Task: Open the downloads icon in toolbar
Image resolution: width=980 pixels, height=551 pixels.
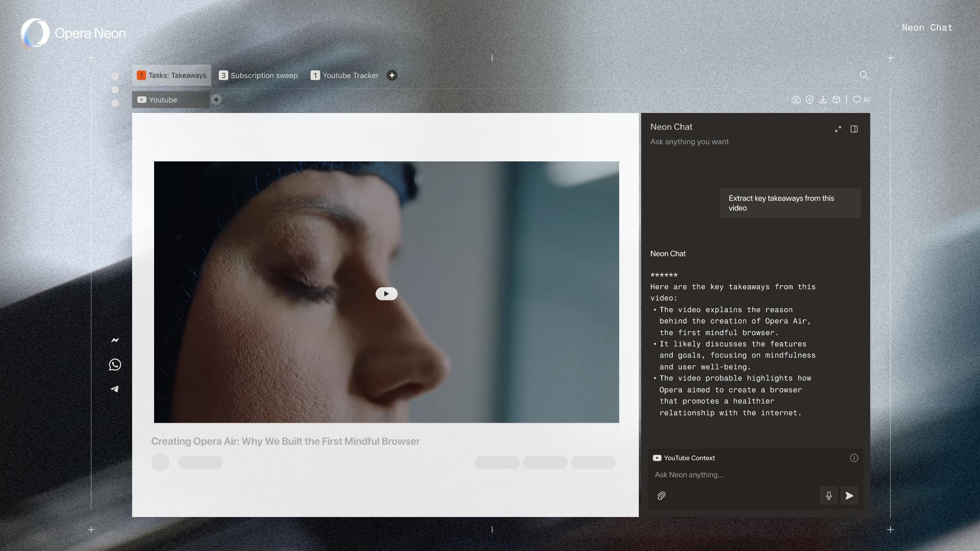Action: click(x=823, y=100)
